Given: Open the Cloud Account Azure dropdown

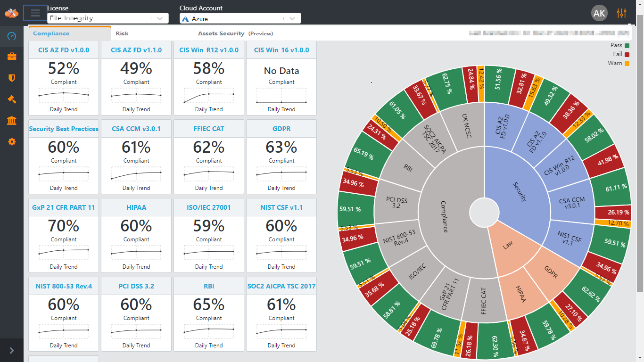Looking at the screenshot, I should tap(240, 19).
